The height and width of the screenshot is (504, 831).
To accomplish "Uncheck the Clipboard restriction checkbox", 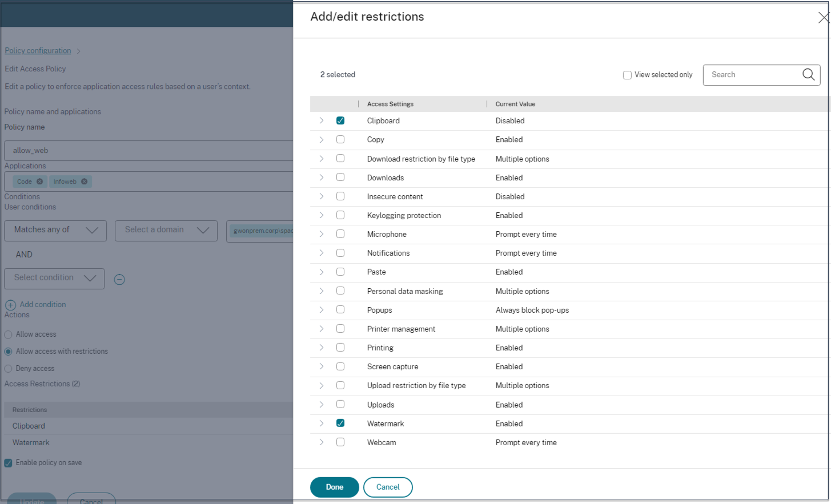I will (x=340, y=120).
